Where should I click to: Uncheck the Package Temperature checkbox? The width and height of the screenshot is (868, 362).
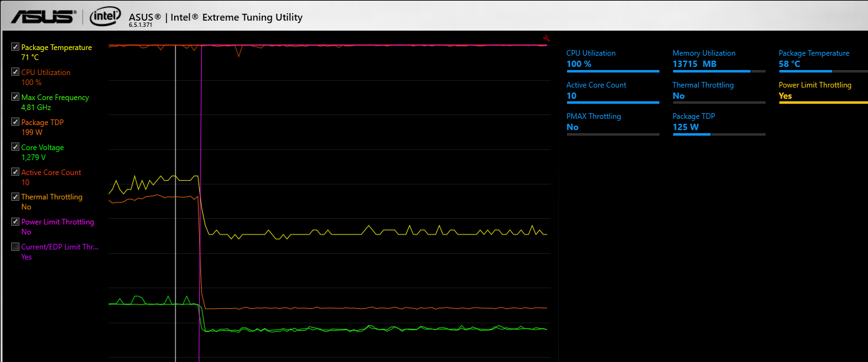click(15, 47)
